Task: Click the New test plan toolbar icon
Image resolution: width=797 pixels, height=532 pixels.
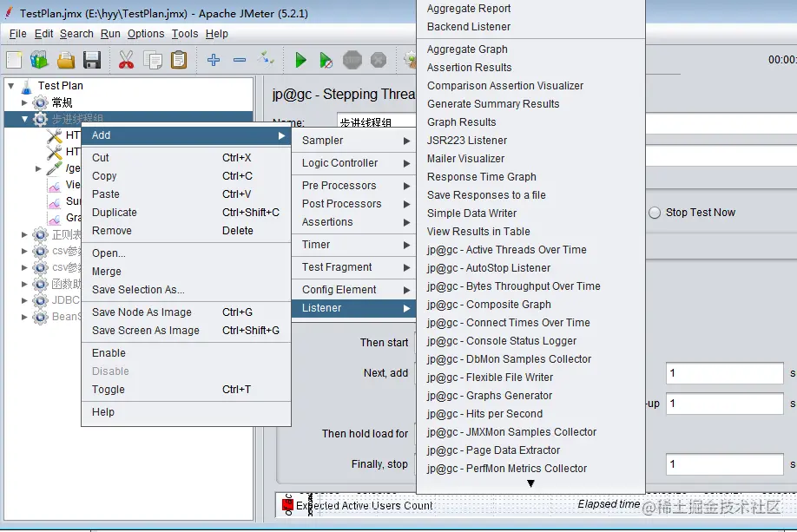Action: tap(14, 60)
